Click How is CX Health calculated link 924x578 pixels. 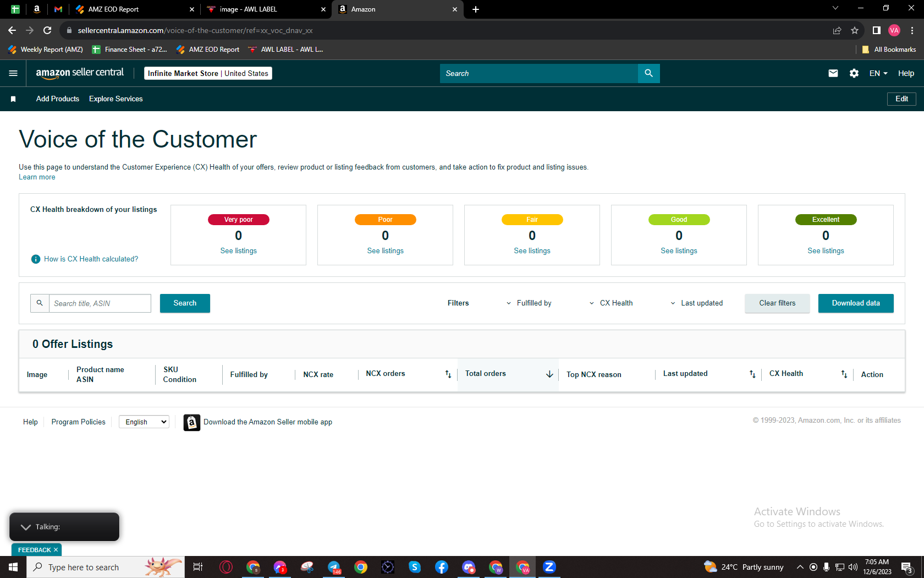[91, 259]
